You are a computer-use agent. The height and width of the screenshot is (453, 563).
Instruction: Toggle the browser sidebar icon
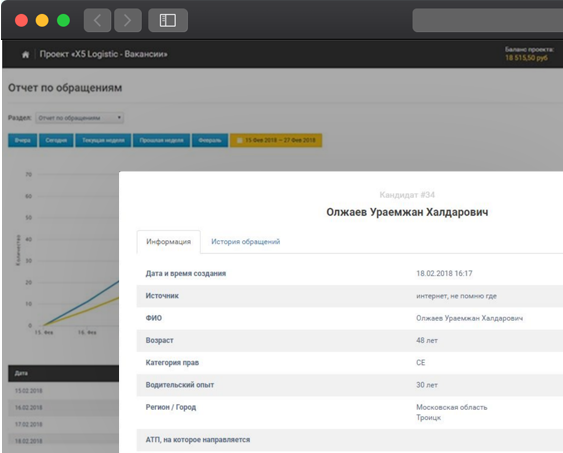(168, 20)
